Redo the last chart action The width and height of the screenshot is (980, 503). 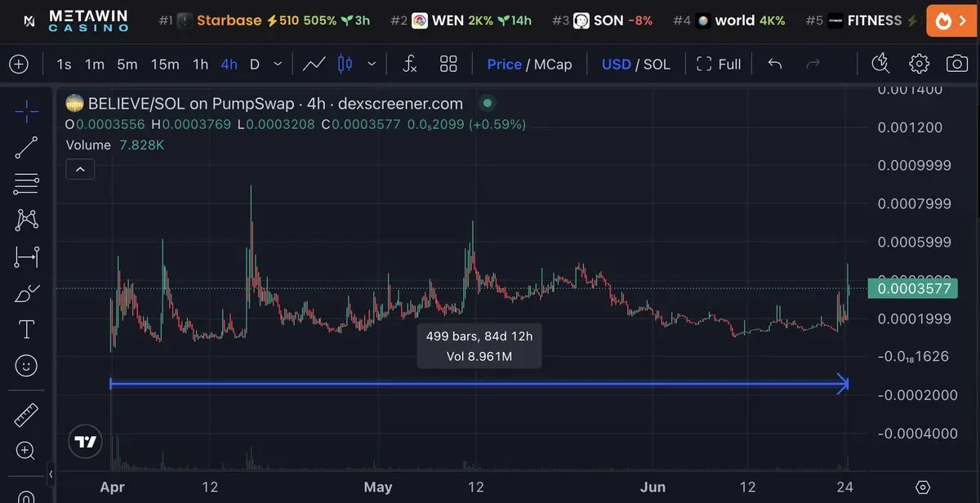coord(813,64)
